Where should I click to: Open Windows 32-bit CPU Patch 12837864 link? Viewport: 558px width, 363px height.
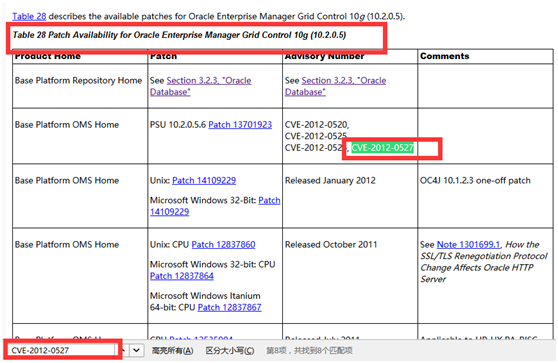(181, 276)
